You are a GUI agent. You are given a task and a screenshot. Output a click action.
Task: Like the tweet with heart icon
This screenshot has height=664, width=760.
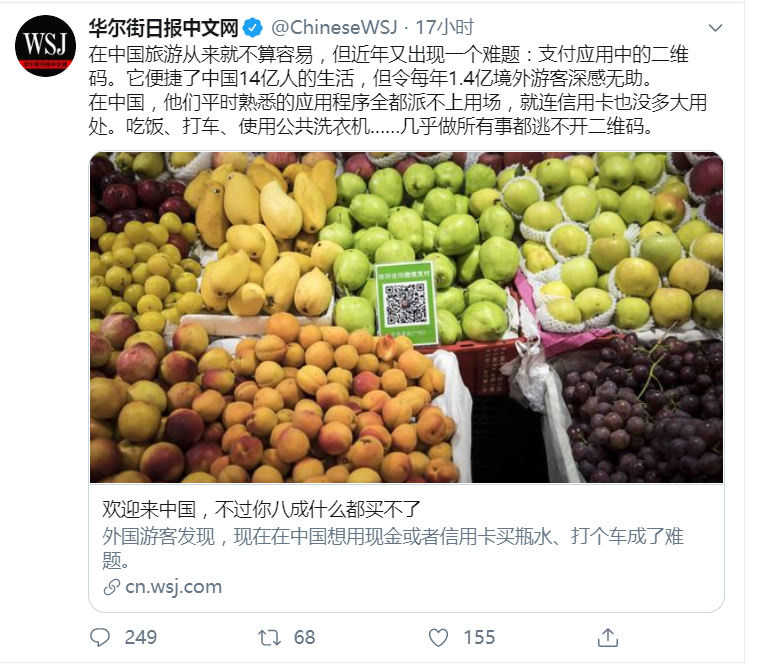click(439, 637)
